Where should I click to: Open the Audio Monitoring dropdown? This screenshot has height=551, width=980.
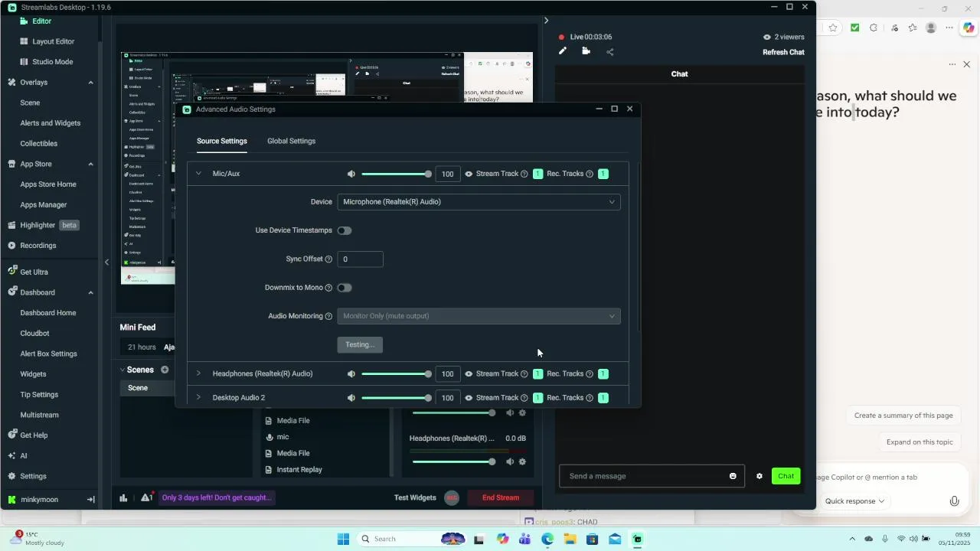[x=479, y=316]
